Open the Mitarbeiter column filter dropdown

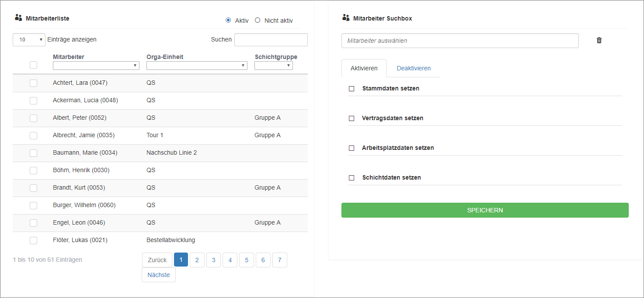tap(96, 66)
